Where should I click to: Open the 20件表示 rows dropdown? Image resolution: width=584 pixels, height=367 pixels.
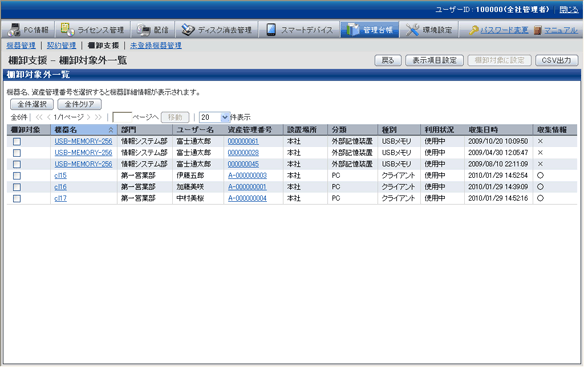click(x=215, y=117)
